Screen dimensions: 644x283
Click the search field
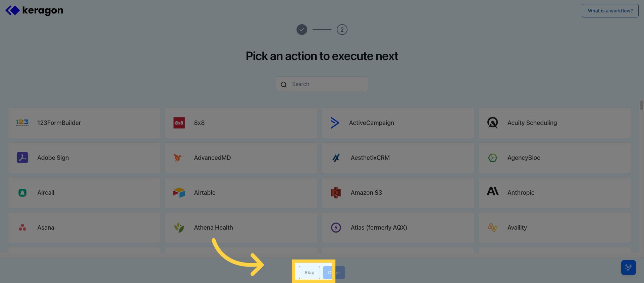click(x=322, y=84)
